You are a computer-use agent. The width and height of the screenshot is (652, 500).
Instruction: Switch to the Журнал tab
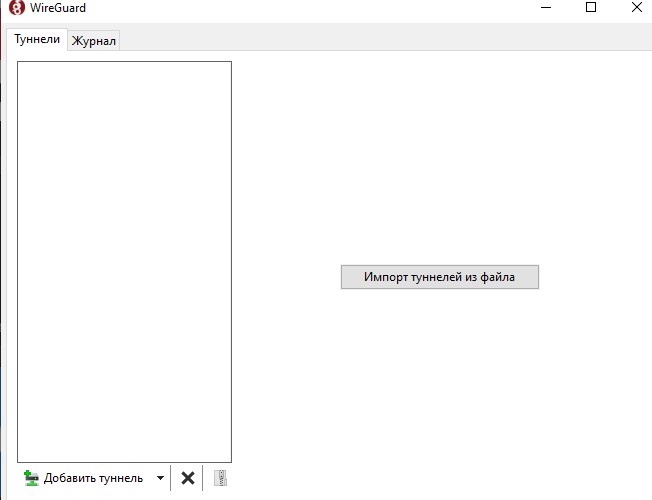coord(94,41)
